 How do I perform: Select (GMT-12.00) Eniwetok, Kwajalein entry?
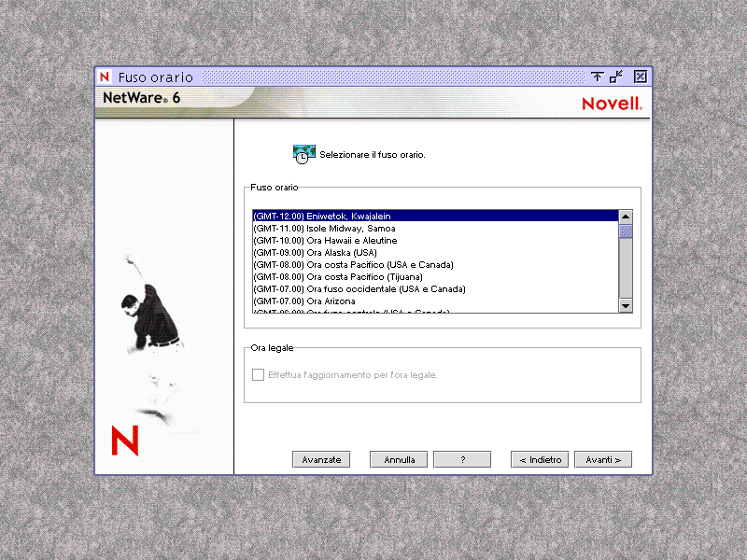click(x=435, y=217)
